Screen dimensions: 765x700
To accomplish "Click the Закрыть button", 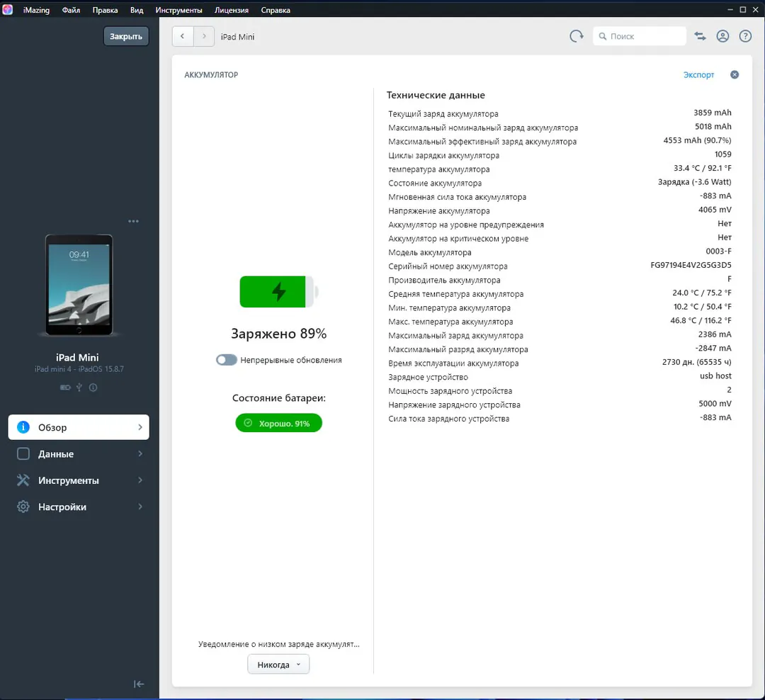I will click(x=126, y=36).
